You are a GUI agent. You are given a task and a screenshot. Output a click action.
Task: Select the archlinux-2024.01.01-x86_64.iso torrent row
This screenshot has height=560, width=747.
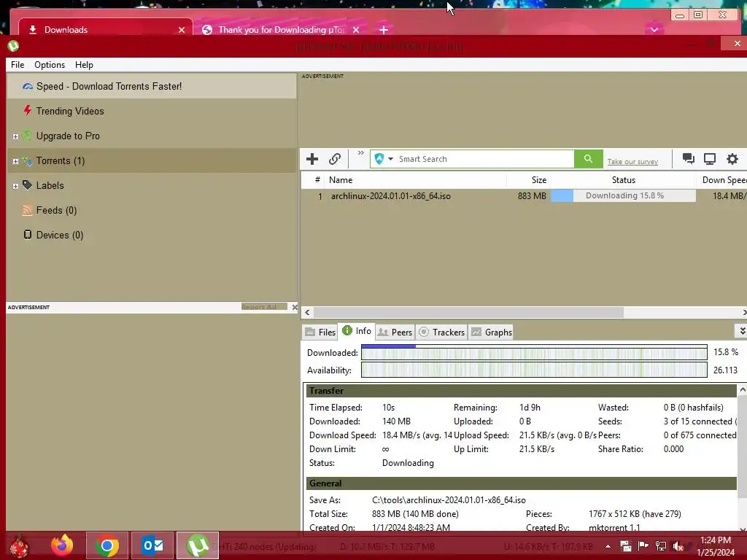(x=524, y=195)
